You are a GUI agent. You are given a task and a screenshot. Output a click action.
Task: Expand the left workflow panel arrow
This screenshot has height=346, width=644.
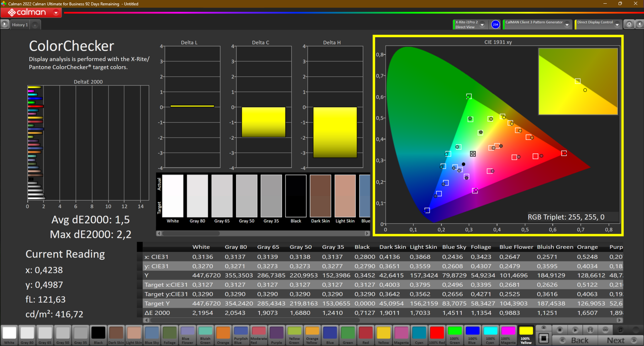pyautogui.click(x=4, y=24)
